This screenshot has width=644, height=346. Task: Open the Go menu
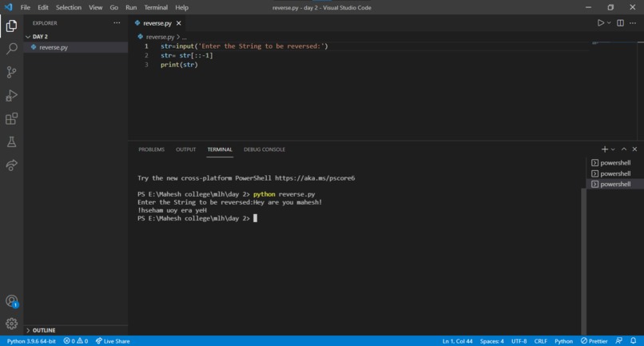pyautogui.click(x=113, y=7)
